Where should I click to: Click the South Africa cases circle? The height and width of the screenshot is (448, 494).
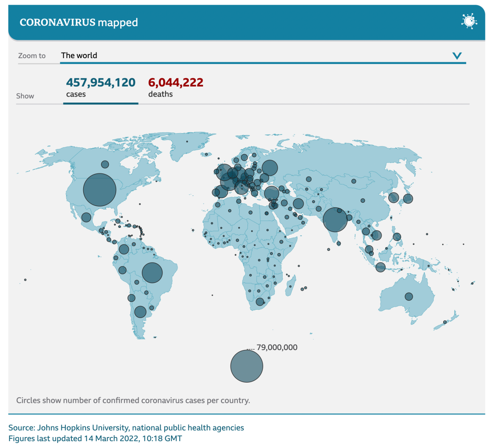(260, 302)
